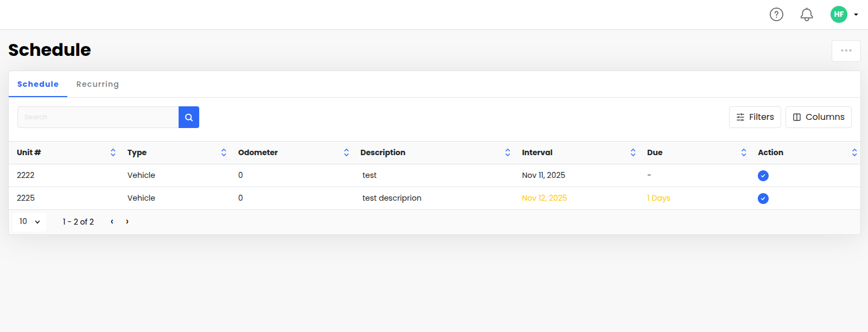The width and height of the screenshot is (868, 332).
Task: Click into the Search input field
Action: 98,117
